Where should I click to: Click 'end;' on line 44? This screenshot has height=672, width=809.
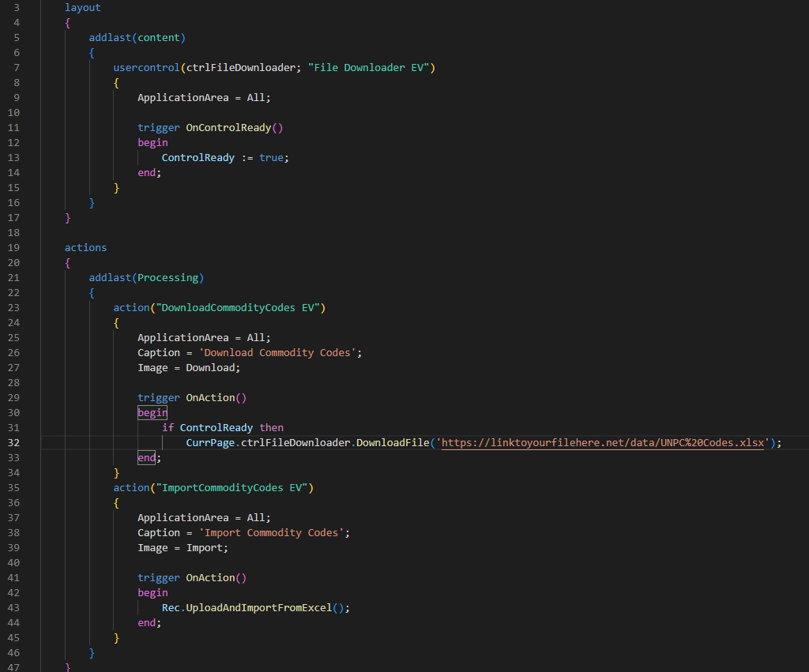(x=149, y=623)
